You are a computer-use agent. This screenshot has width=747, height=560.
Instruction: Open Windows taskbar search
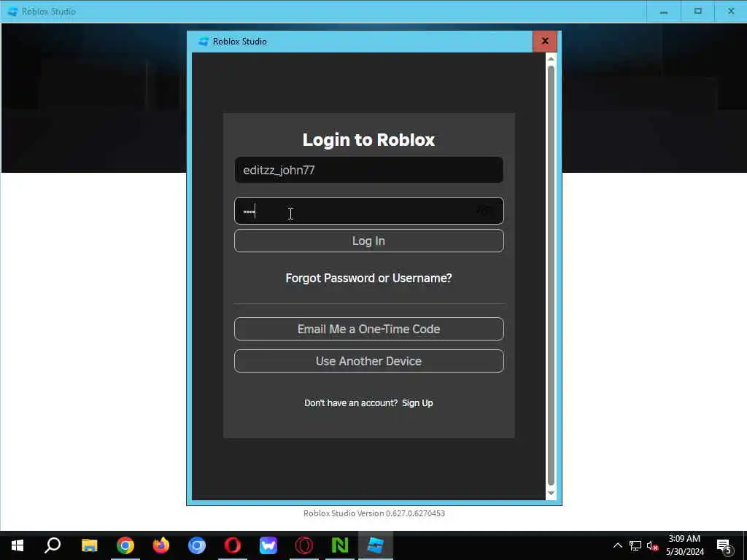[x=53, y=545]
